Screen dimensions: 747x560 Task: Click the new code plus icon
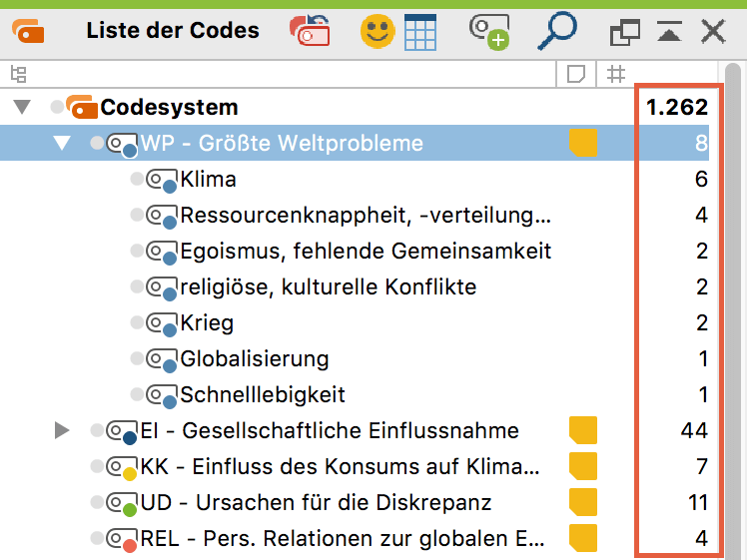click(489, 32)
